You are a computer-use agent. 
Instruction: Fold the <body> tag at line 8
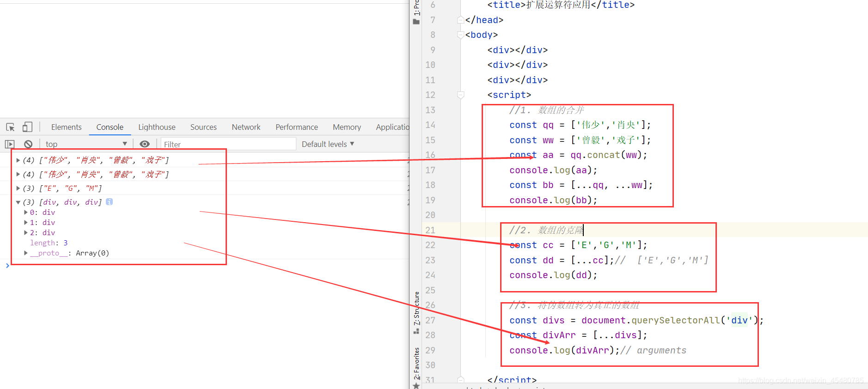461,35
